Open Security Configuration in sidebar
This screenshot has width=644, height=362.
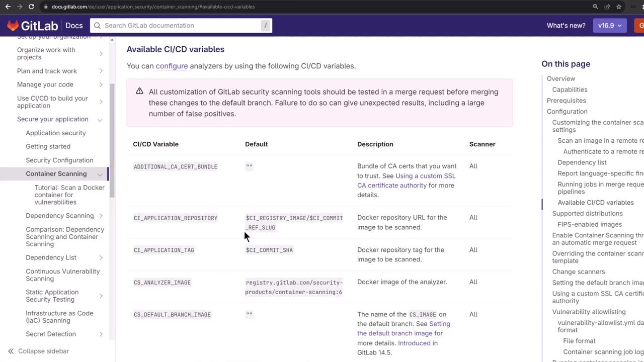[x=59, y=160]
